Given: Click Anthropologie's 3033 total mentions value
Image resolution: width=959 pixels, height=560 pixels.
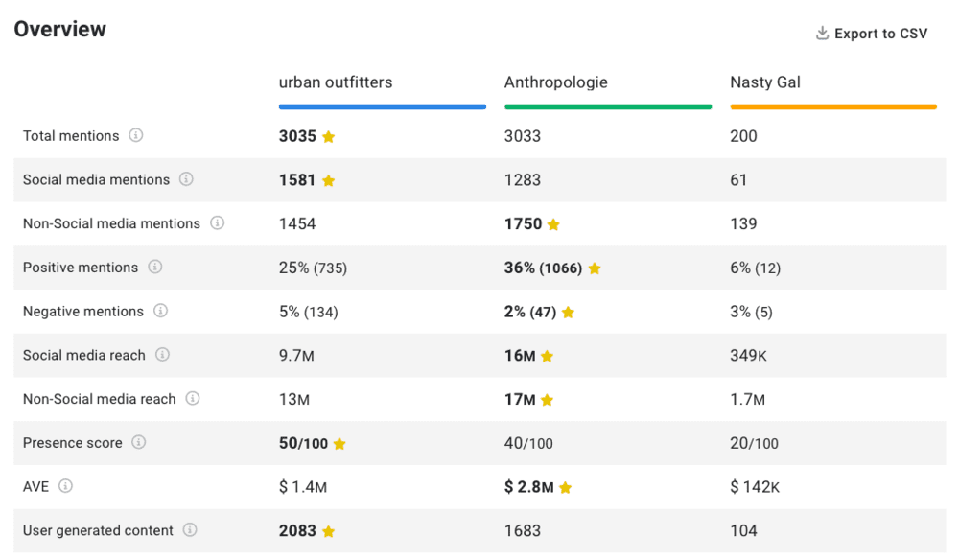Looking at the screenshot, I should [x=523, y=136].
